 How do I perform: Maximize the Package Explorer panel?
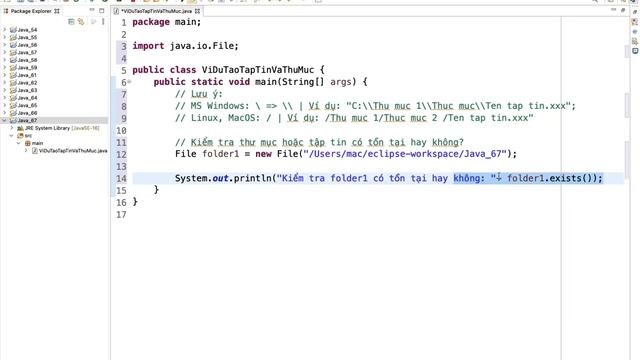pos(102,11)
